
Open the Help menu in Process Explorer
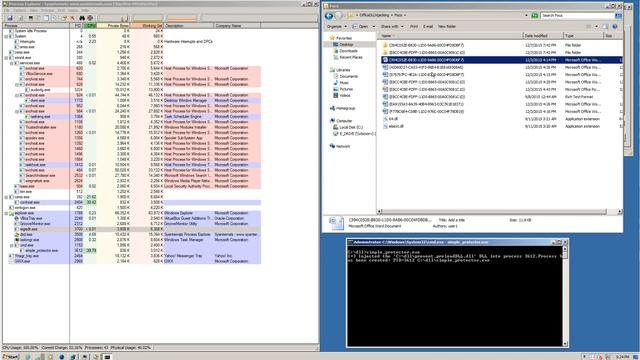pyautogui.click(x=85, y=10)
